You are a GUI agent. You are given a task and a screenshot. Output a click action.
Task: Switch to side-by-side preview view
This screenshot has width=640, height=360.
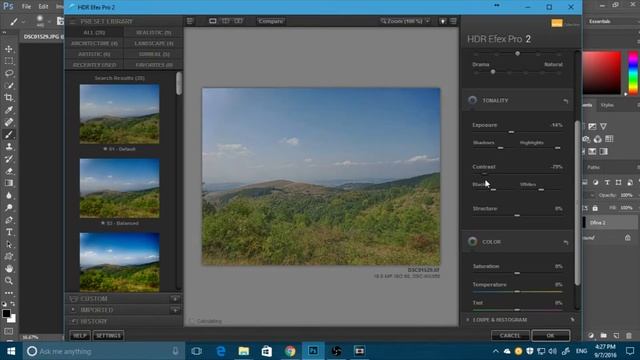click(x=238, y=21)
